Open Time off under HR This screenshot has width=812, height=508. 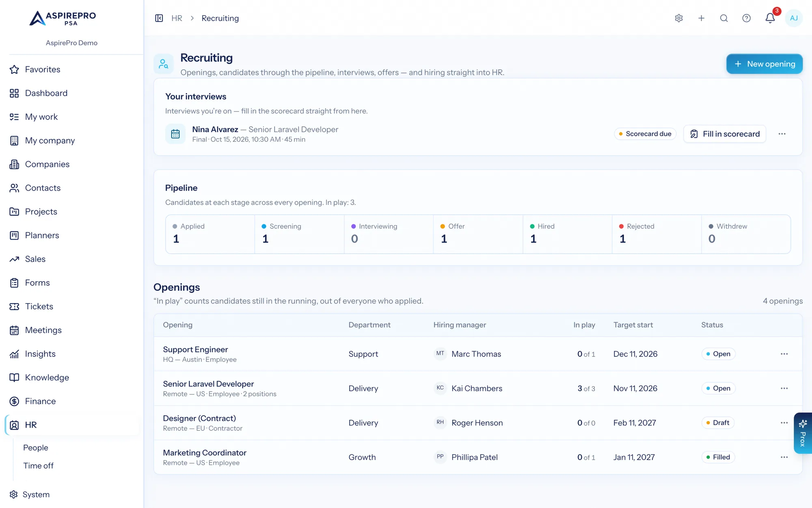pos(38,466)
